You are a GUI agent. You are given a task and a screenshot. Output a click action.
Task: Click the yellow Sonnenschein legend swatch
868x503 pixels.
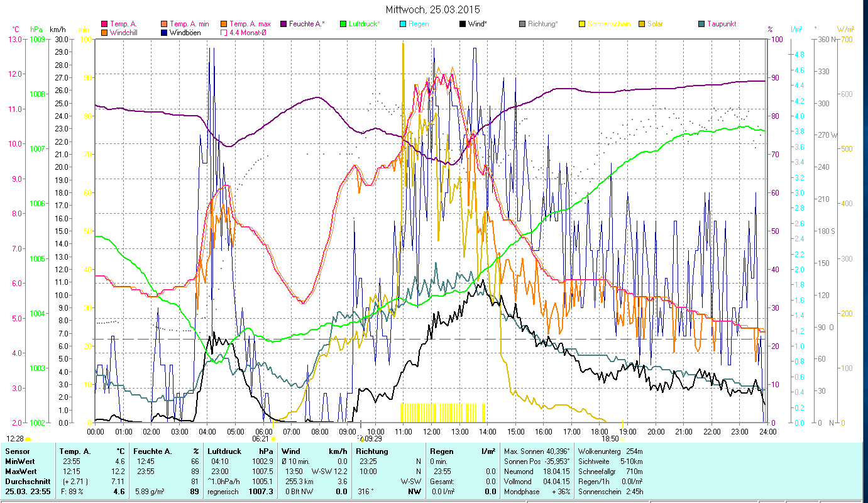(581, 25)
